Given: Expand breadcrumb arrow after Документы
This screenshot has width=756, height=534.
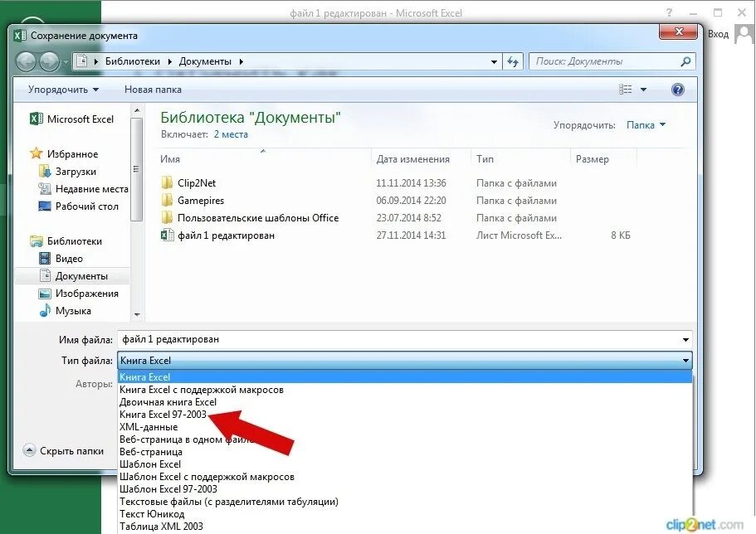Looking at the screenshot, I should click(241, 61).
